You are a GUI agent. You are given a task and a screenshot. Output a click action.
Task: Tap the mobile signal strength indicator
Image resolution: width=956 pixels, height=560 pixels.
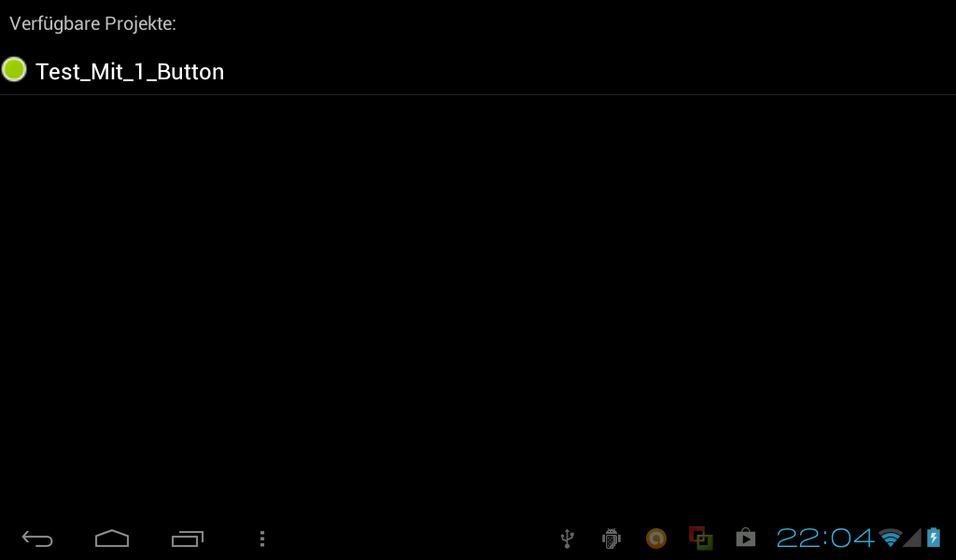(x=912, y=538)
